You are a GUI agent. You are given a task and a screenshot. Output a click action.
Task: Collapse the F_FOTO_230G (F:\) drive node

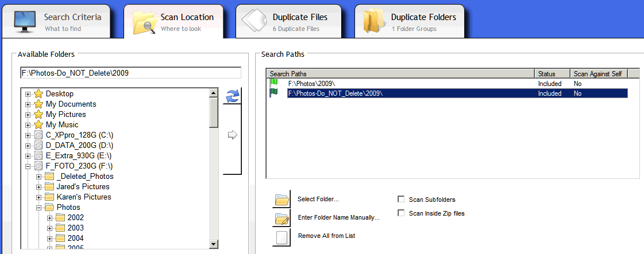click(x=28, y=166)
